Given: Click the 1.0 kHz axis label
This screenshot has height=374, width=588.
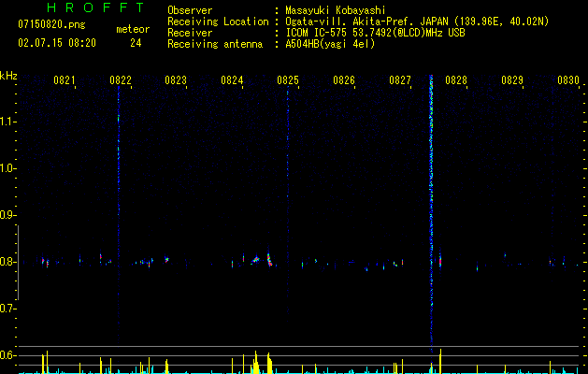Looking at the screenshot, I should coord(7,168).
